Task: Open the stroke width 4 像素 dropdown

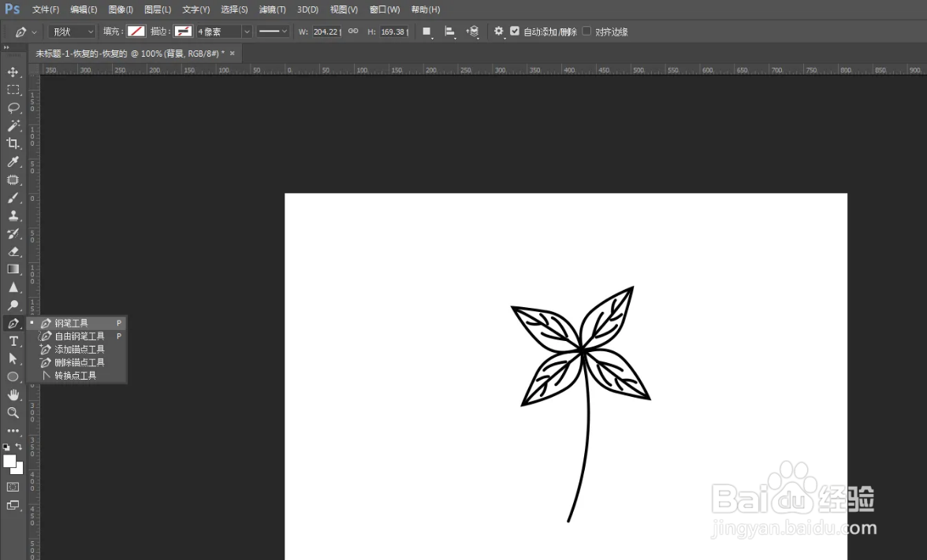Action: (x=248, y=32)
